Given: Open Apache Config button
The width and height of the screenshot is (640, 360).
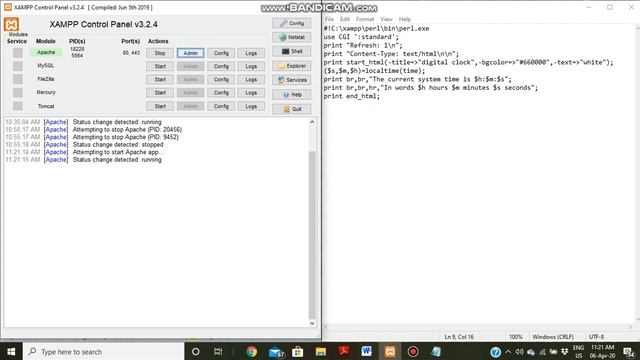Looking at the screenshot, I should coord(221,53).
